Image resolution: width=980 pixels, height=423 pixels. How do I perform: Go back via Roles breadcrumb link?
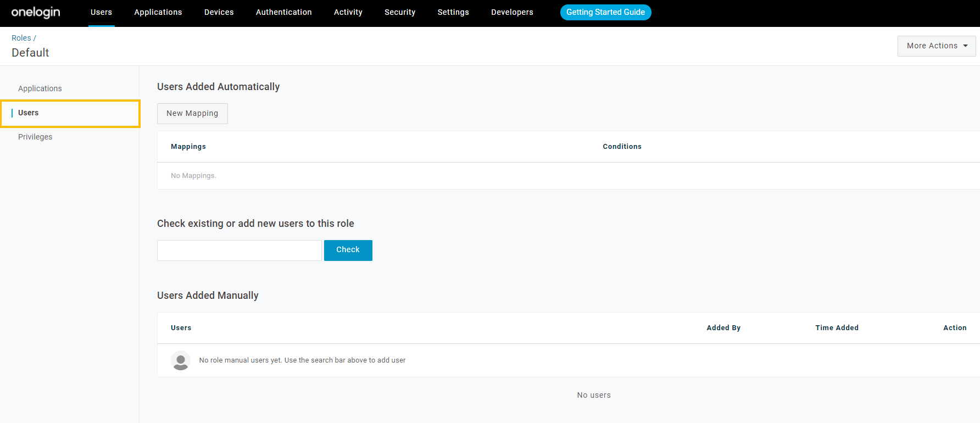21,38
